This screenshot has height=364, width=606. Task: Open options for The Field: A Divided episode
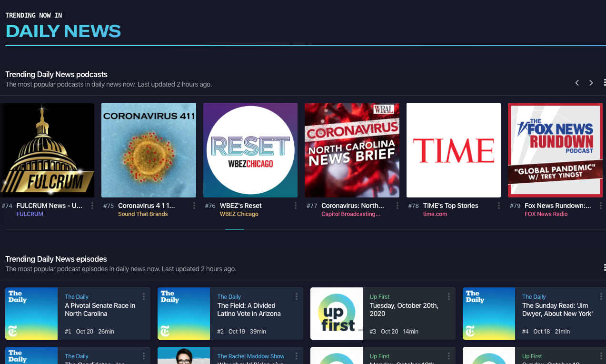pyautogui.click(x=297, y=296)
